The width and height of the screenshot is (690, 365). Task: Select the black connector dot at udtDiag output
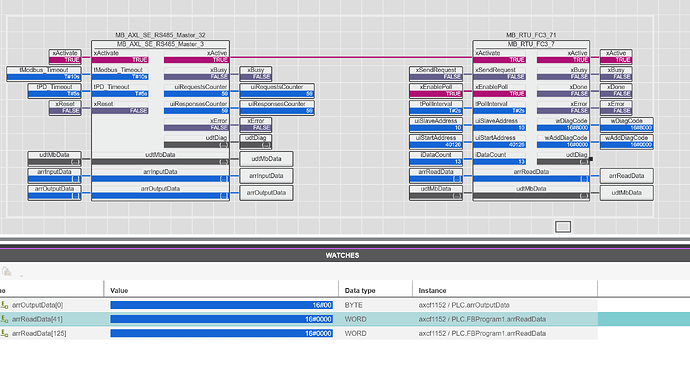click(x=591, y=159)
